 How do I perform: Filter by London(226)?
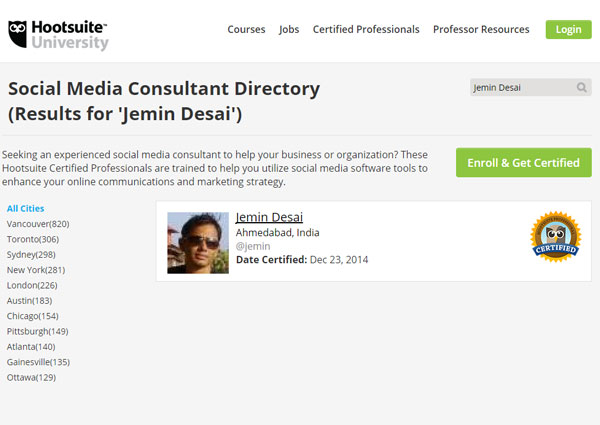click(32, 285)
